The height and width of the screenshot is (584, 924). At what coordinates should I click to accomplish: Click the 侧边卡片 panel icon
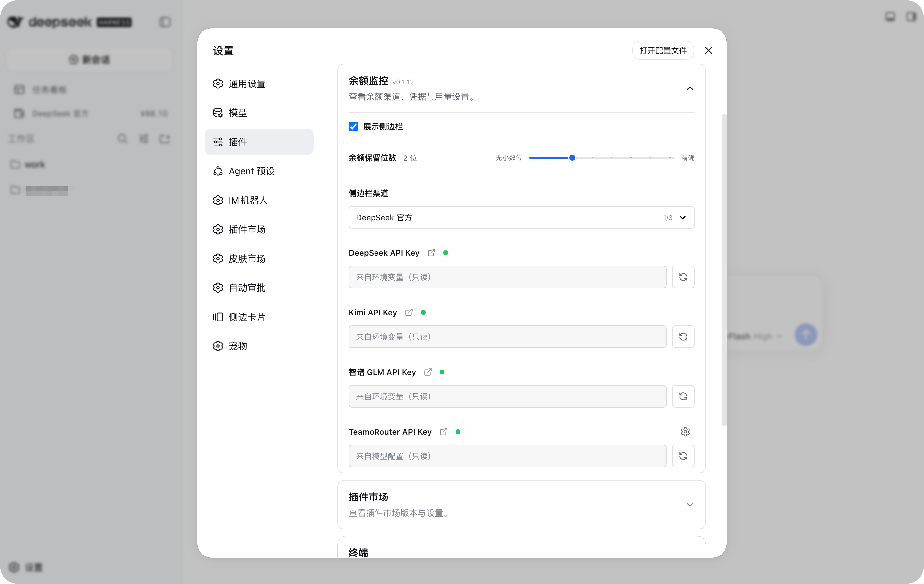click(217, 317)
